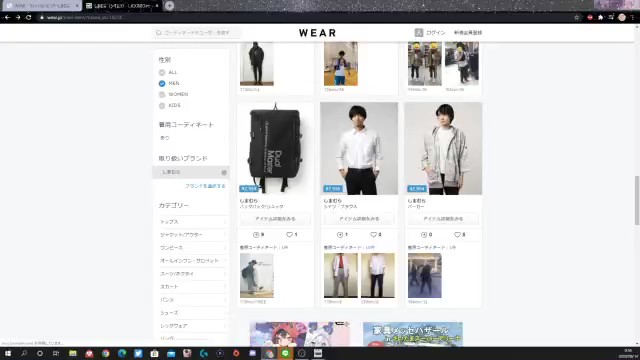Open a new browser tab with plus
Image resolution: width=640 pixels, height=360 pixels.
click(169, 6)
